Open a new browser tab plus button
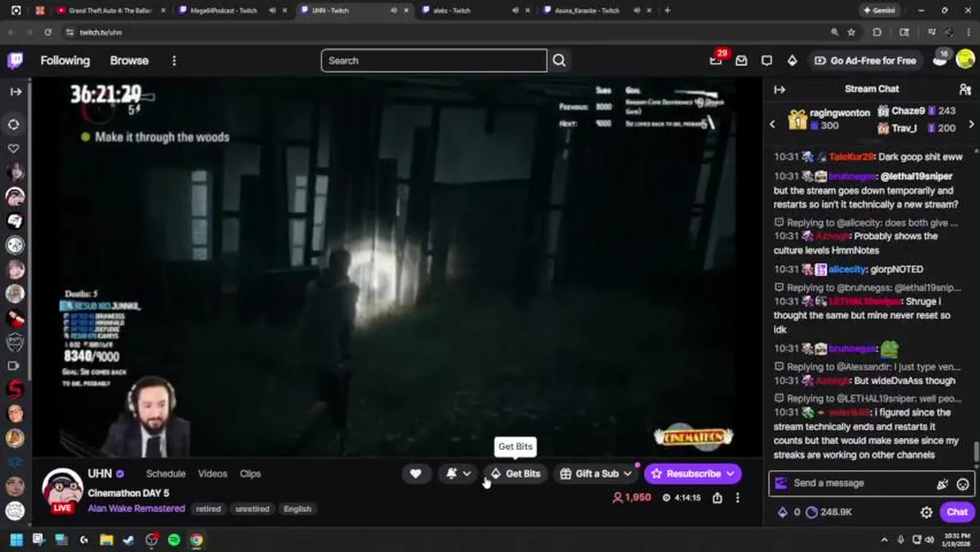The image size is (980, 552). (667, 11)
